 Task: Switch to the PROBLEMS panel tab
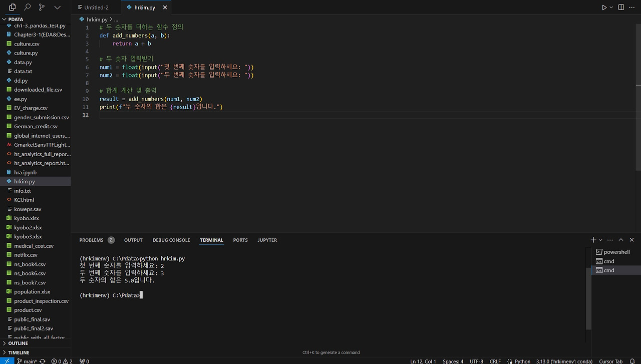pos(97,240)
